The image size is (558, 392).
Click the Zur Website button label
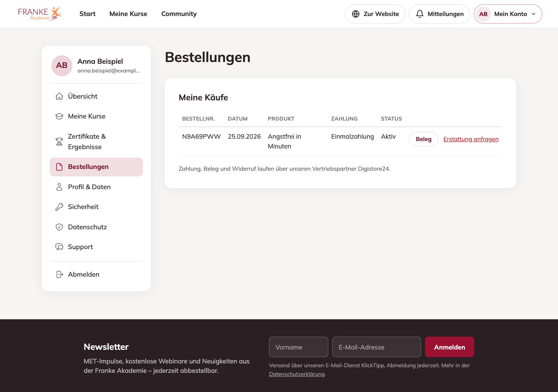point(381,14)
